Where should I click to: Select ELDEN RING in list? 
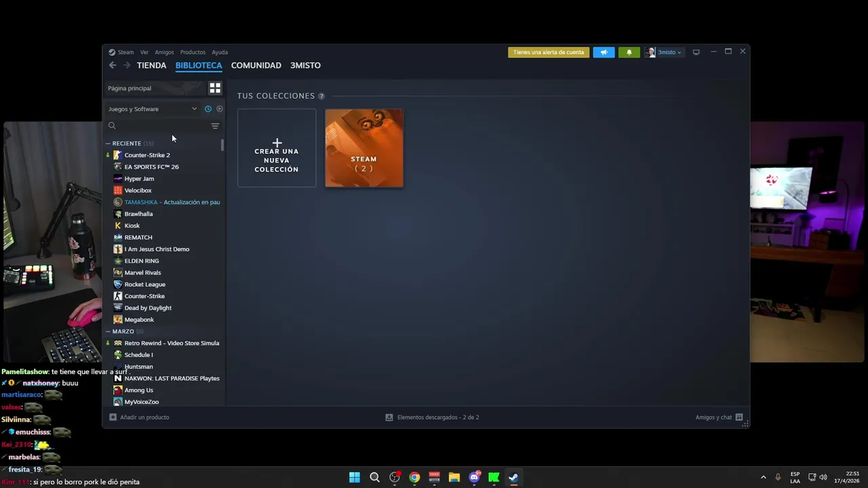point(142,261)
